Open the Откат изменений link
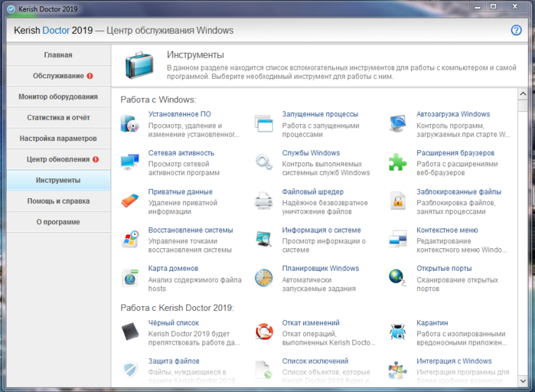 pyautogui.click(x=311, y=323)
